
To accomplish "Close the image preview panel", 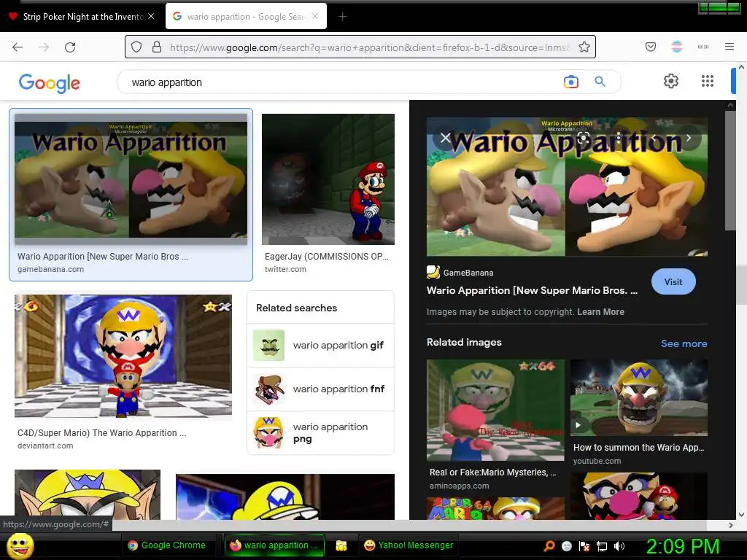I will (x=446, y=138).
